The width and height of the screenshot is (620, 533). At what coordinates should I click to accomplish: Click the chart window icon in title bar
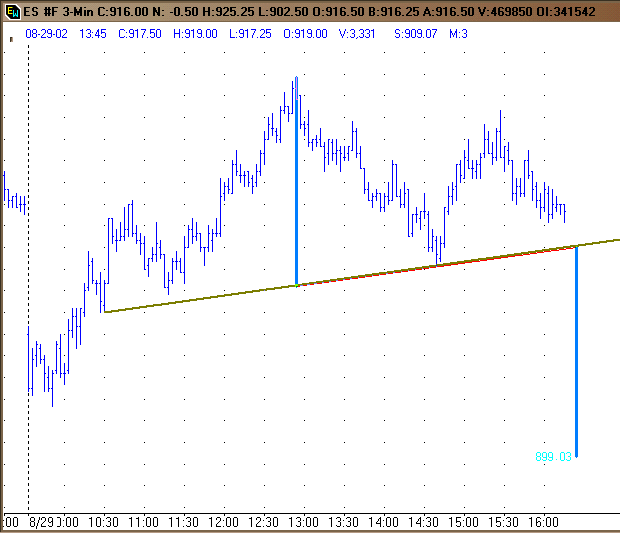click(x=10, y=9)
